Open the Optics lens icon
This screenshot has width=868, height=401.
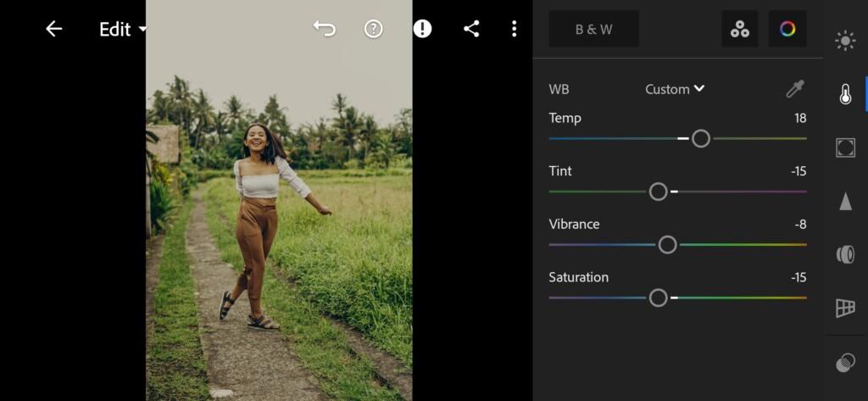845,254
